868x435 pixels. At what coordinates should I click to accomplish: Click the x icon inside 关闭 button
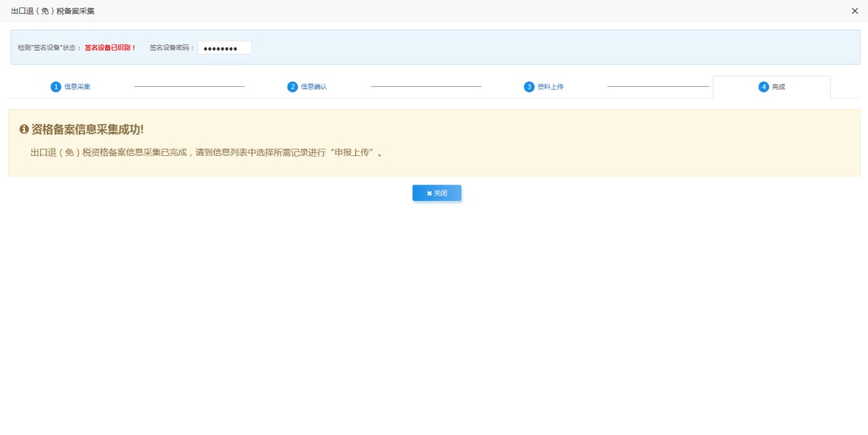(x=429, y=194)
